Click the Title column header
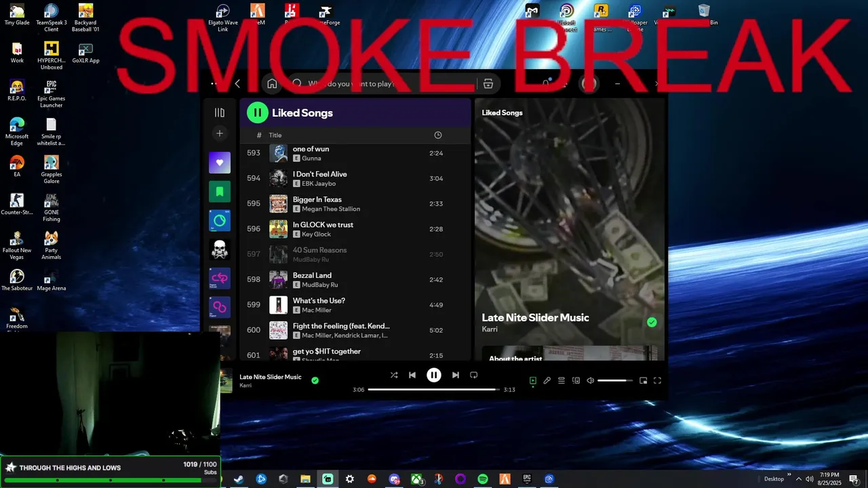 275,135
